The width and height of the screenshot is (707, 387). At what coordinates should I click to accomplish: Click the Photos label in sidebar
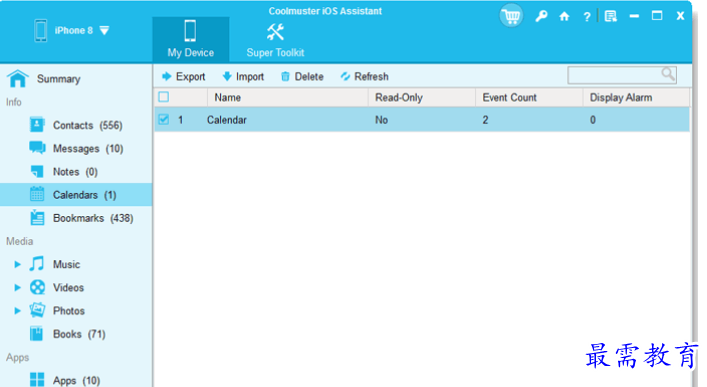pyautogui.click(x=69, y=311)
